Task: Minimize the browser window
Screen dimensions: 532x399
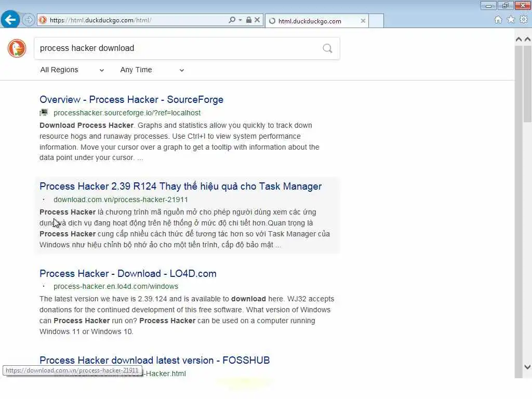Action: 488,6
